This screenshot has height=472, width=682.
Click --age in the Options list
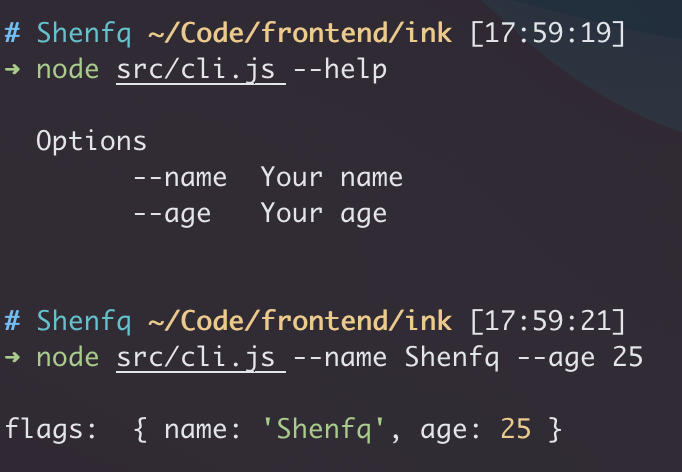click(x=172, y=213)
